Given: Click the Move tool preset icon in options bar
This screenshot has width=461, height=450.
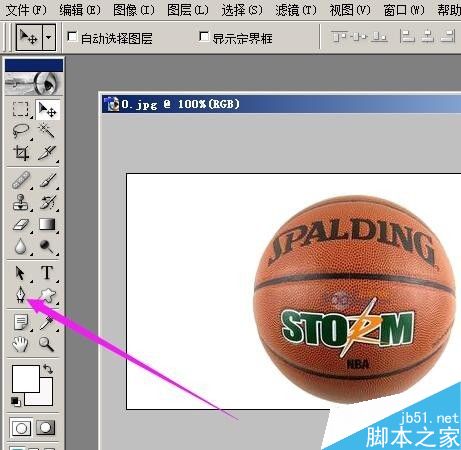Looking at the screenshot, I should pos(29,37).
